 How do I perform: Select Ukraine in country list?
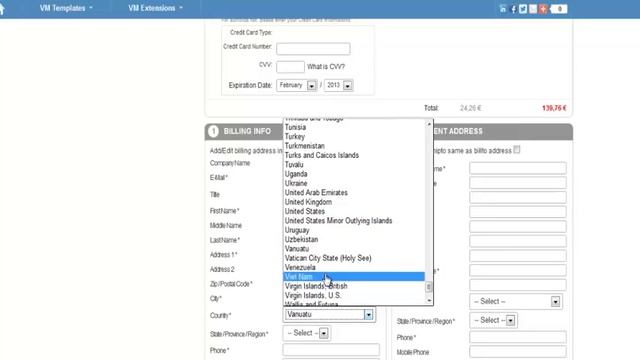(354, 184)
